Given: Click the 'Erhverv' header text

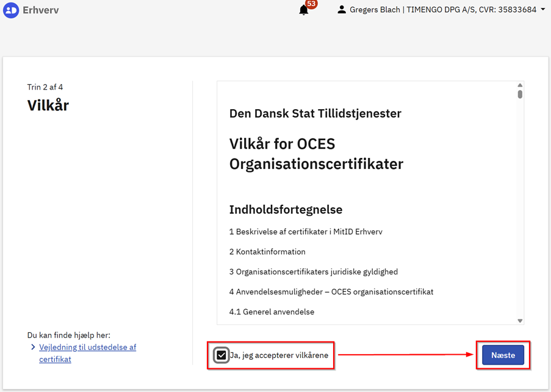Looking at the screenshot, I should pyautogui.click(x=41, y=10).
